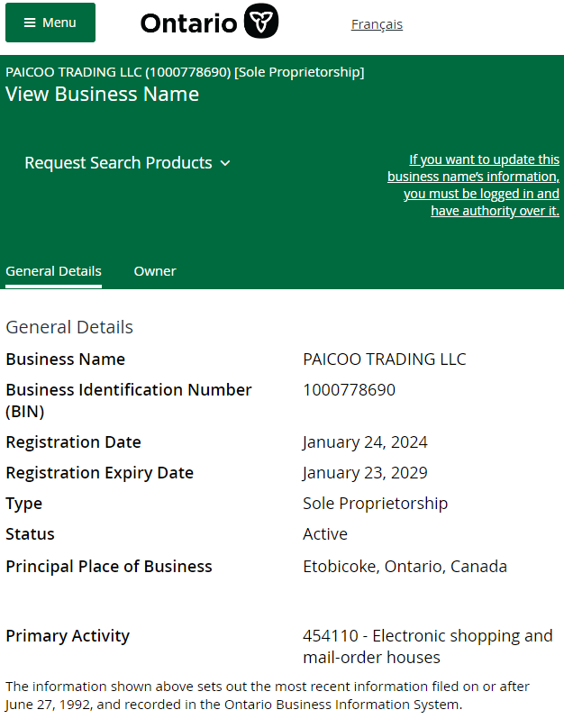The width and height of the screenshot is (564, 728).
Task: Click the hamburger icon in the Menu button
Action: click(30, 23)
